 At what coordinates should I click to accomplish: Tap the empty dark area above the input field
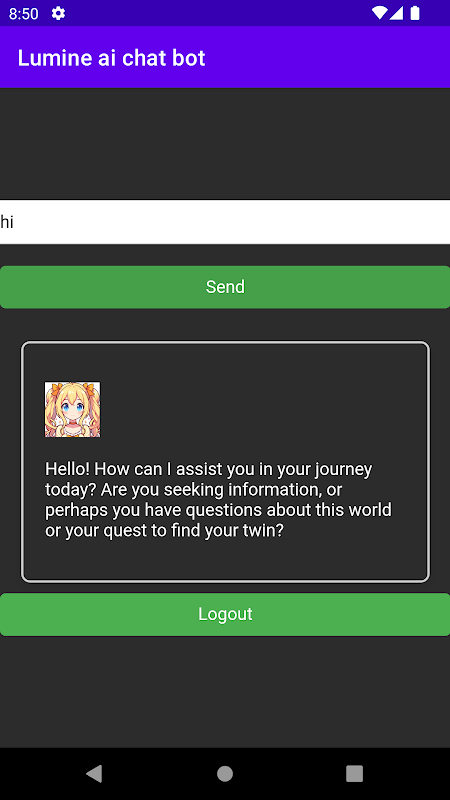(225, 143)
